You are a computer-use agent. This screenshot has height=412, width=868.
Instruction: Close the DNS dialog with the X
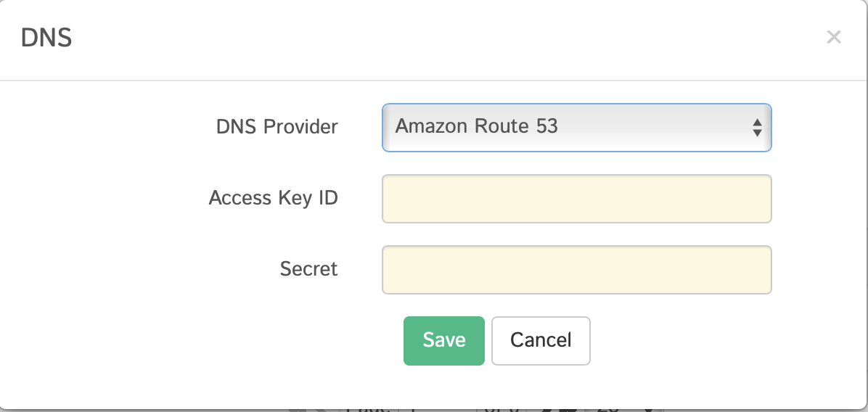pos(833,37)
